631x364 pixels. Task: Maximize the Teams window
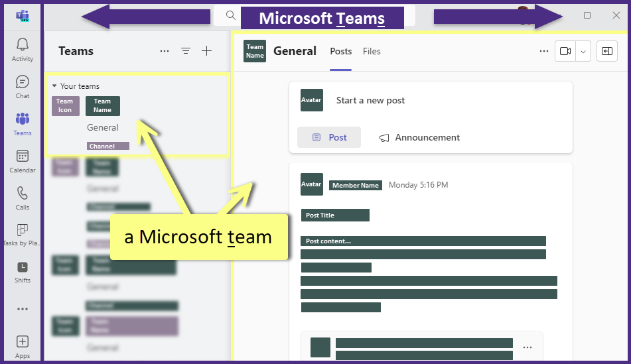point(587,15)
